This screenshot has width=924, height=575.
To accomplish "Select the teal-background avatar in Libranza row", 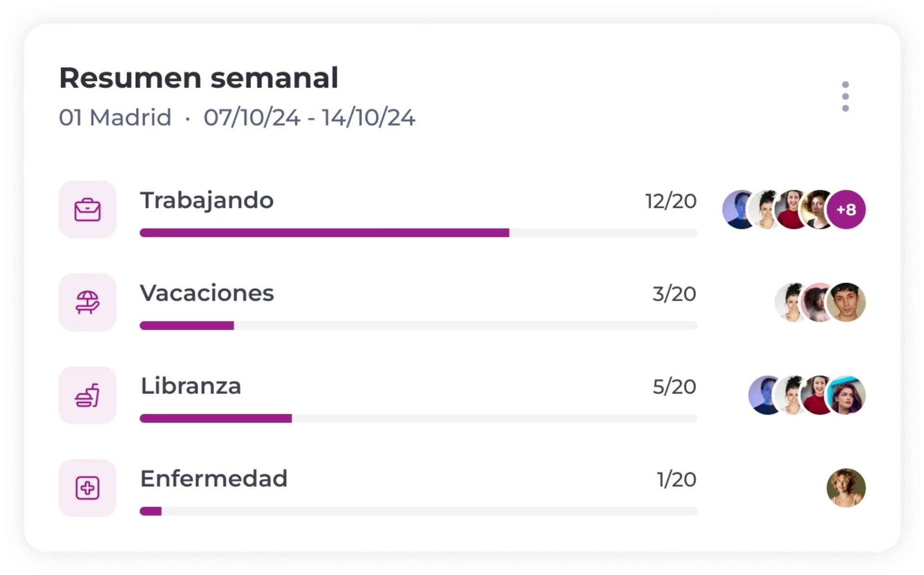I will point(846,395).
